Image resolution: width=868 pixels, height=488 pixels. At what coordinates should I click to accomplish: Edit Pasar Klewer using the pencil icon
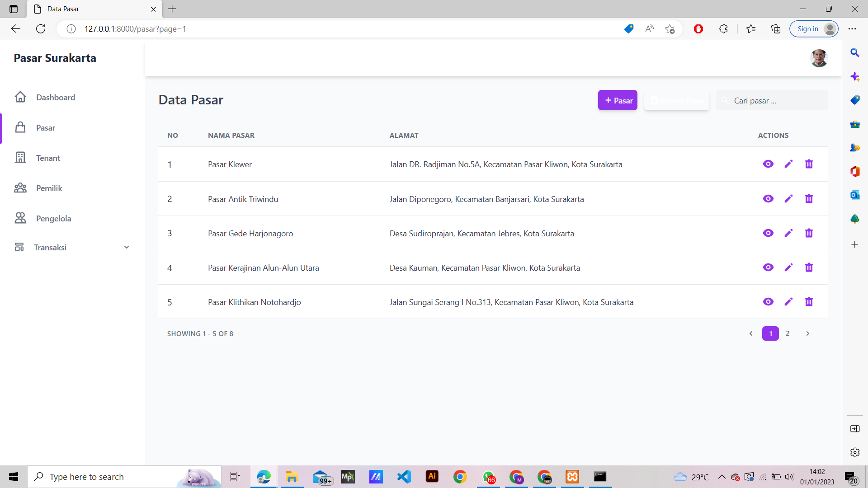[x=788, y=164]
